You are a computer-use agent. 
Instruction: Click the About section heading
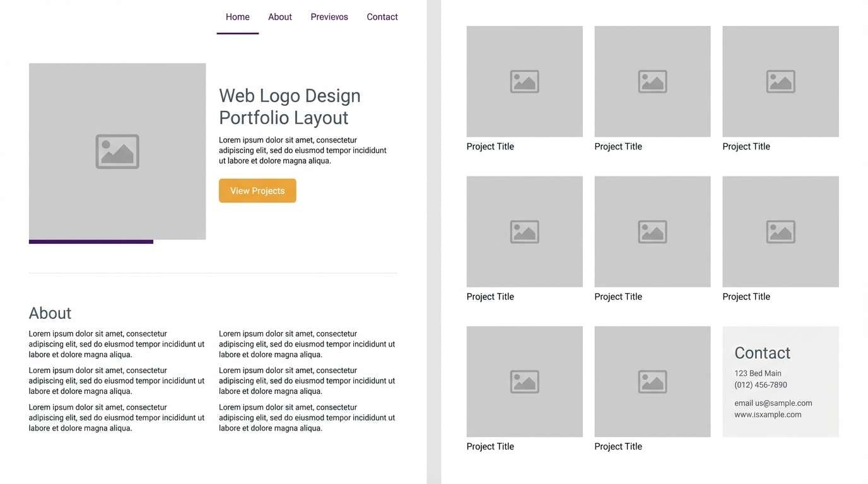(50, 313)
